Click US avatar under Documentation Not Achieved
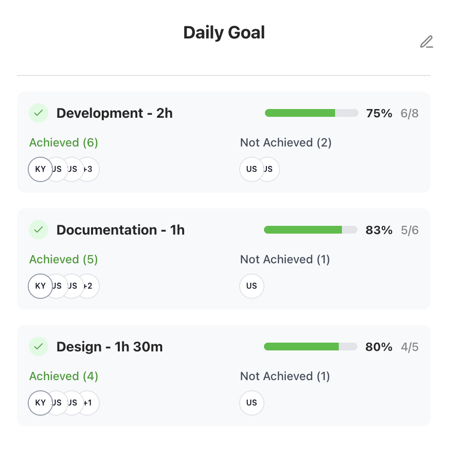 (x=252, y=286)
